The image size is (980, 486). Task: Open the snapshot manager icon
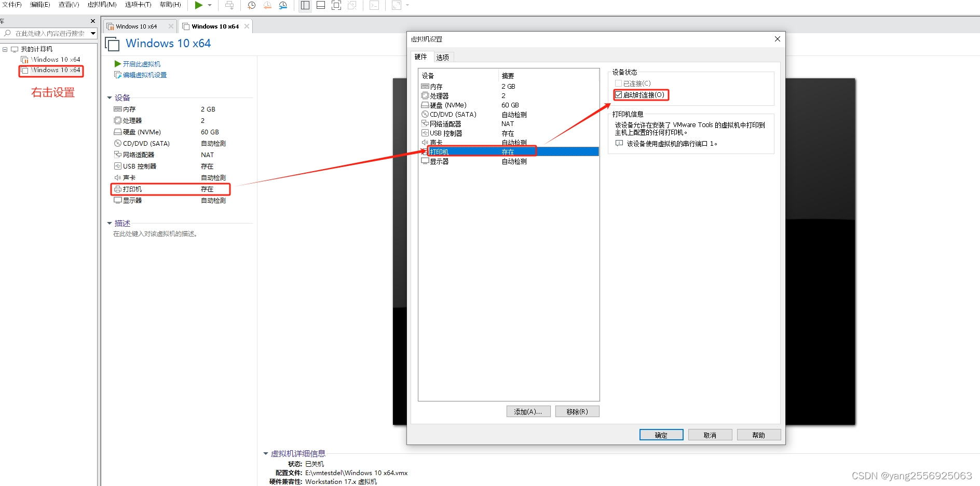coord(283,5)
